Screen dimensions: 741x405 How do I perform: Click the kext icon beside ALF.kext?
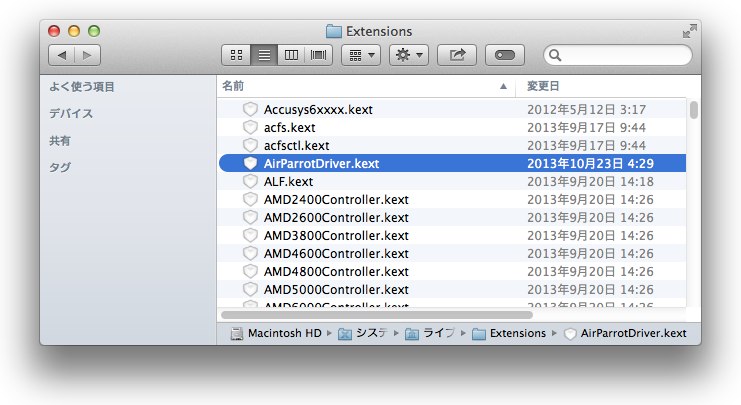click(250, 181)
